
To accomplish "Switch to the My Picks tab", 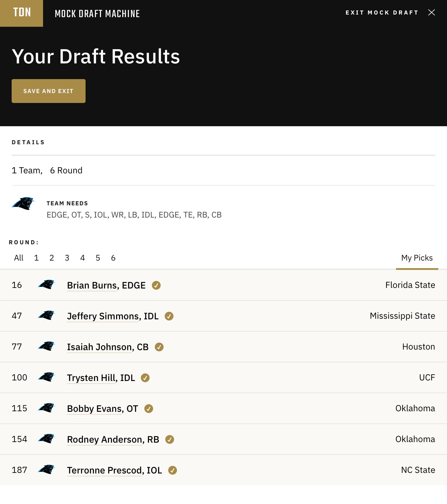I will tap(417, 258).
